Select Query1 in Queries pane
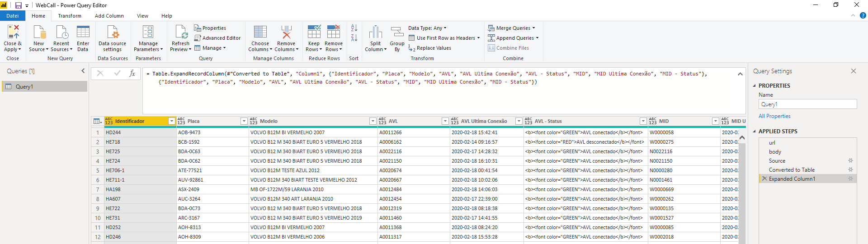868x244 pixels. coord(44,86)
